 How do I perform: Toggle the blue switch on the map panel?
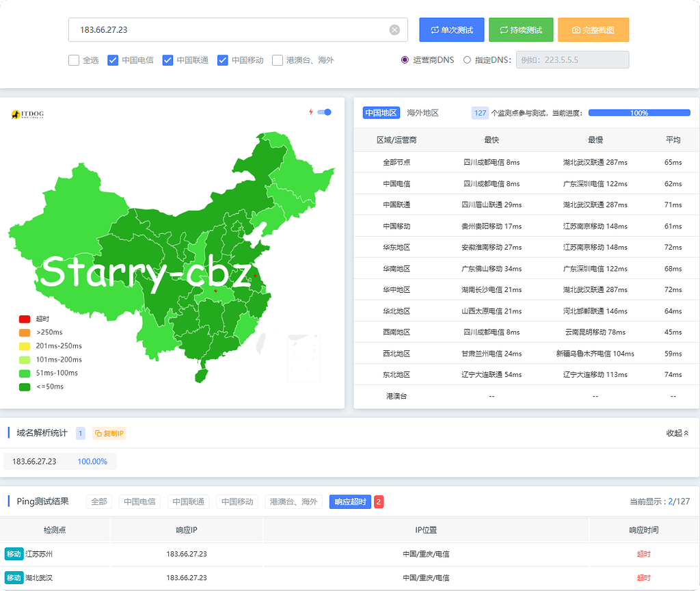[325, 112]
